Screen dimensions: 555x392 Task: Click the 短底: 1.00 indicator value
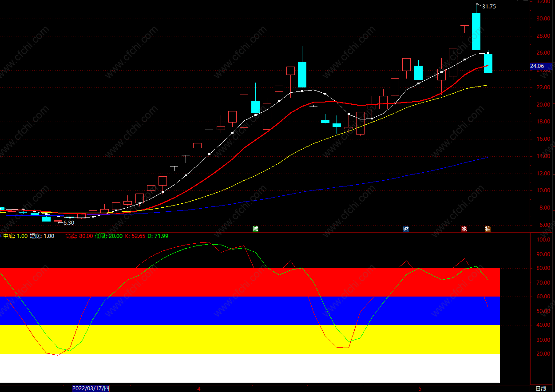coord(42,236)
